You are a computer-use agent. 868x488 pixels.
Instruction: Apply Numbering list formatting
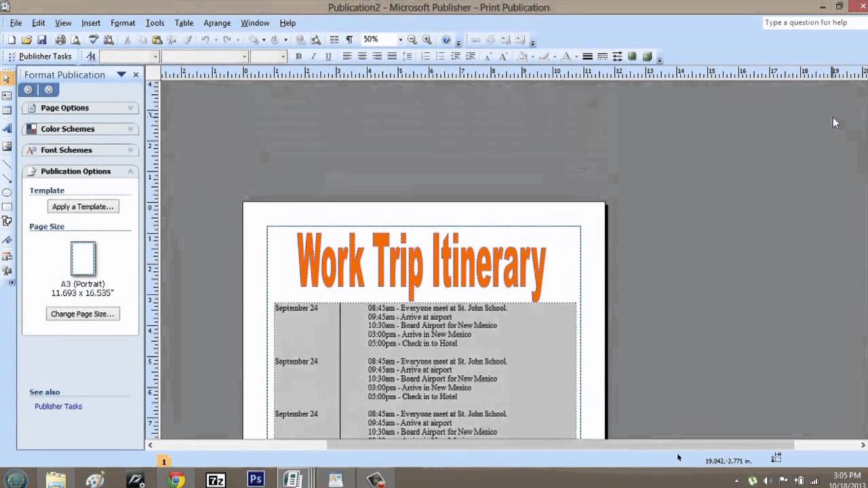(425, 56)
